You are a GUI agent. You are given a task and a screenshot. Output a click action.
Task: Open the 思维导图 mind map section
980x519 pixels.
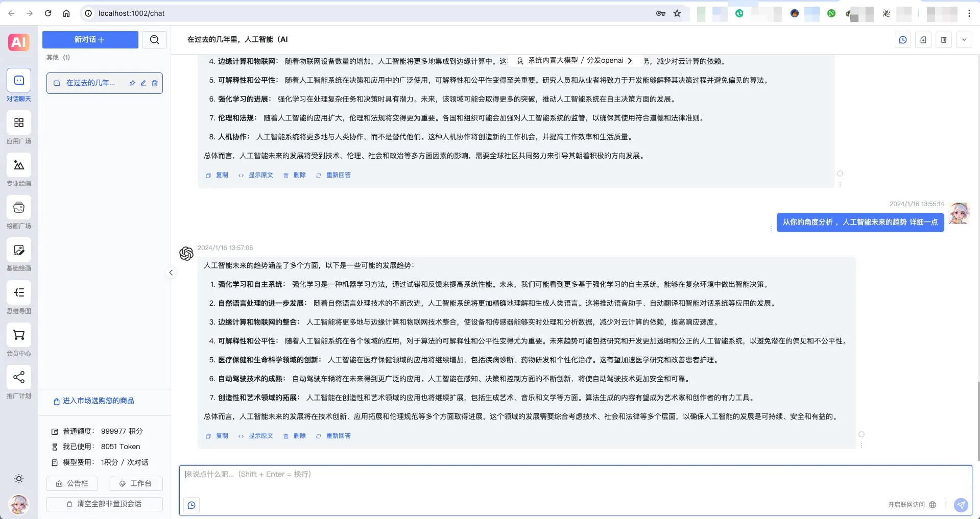19,298
